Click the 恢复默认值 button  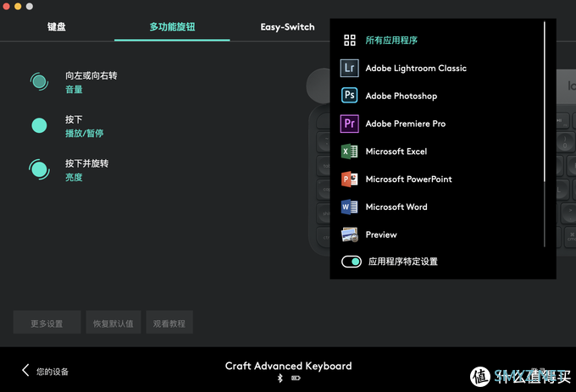tap(114, 323)
